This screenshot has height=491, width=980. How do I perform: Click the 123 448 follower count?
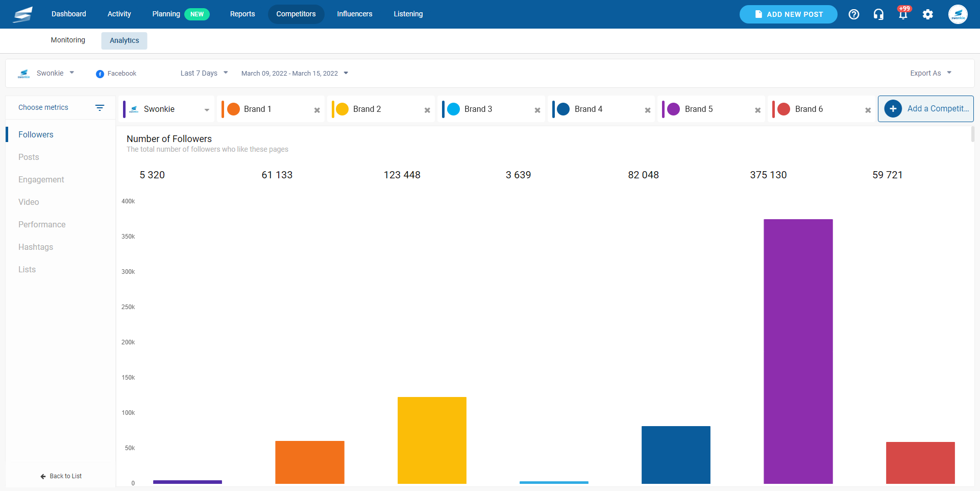tap(402, 175)
